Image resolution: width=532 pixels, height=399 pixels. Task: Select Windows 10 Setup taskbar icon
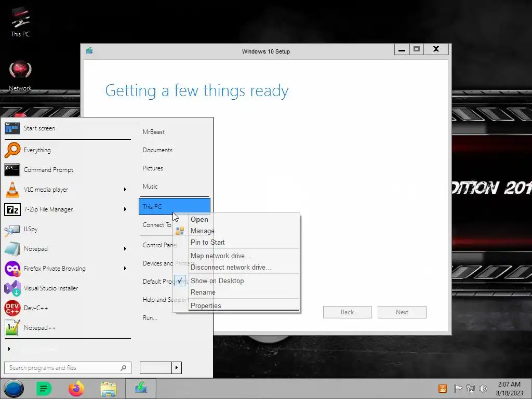141,388
